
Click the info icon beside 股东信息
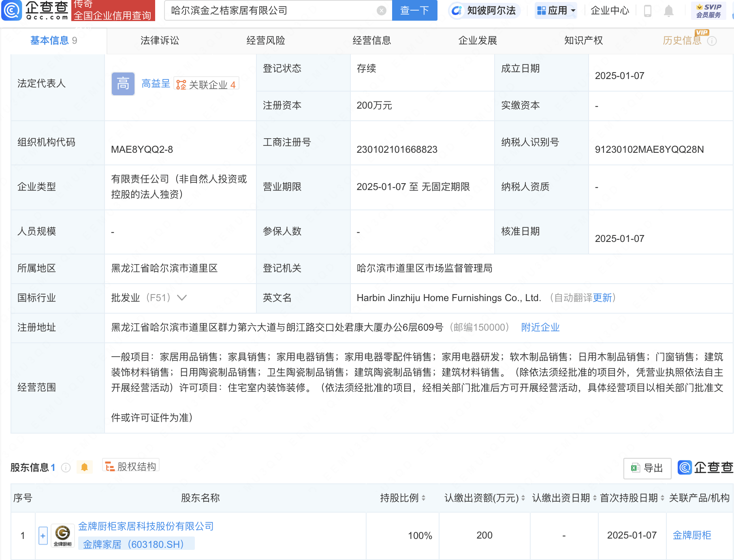coord(65,467)
